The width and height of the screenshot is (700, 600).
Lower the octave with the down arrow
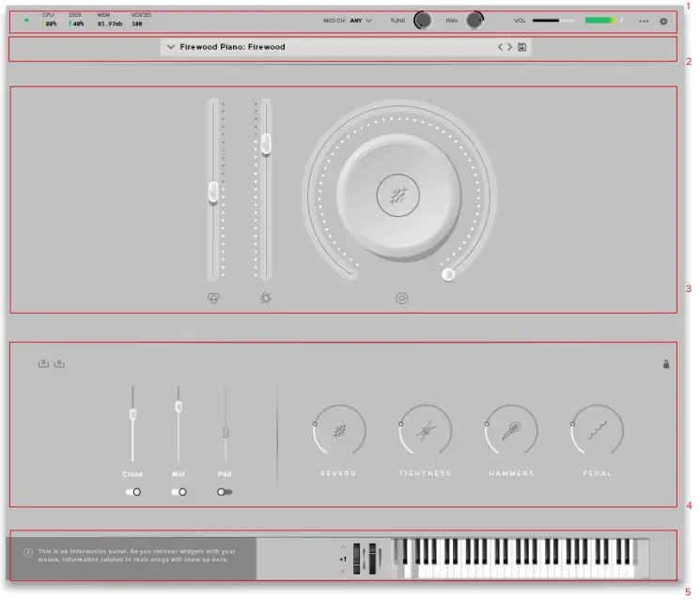pyautogui.click(x=343, y=571)
